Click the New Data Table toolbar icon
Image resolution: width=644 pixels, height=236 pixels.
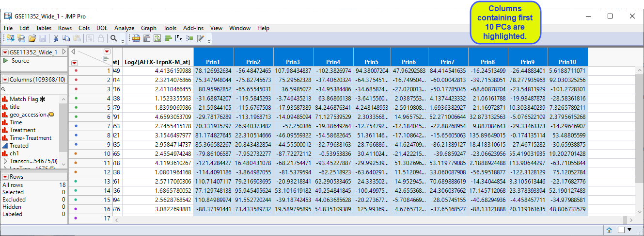10,38
